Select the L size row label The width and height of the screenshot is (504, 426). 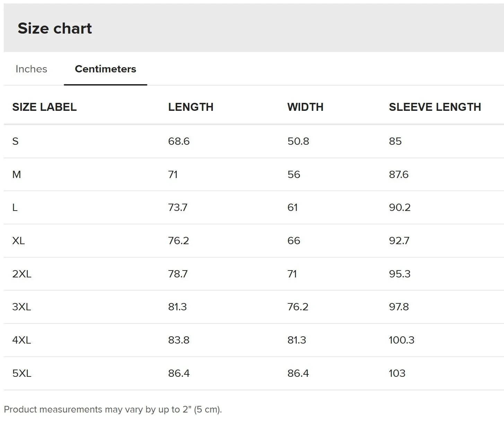point(15,207)
